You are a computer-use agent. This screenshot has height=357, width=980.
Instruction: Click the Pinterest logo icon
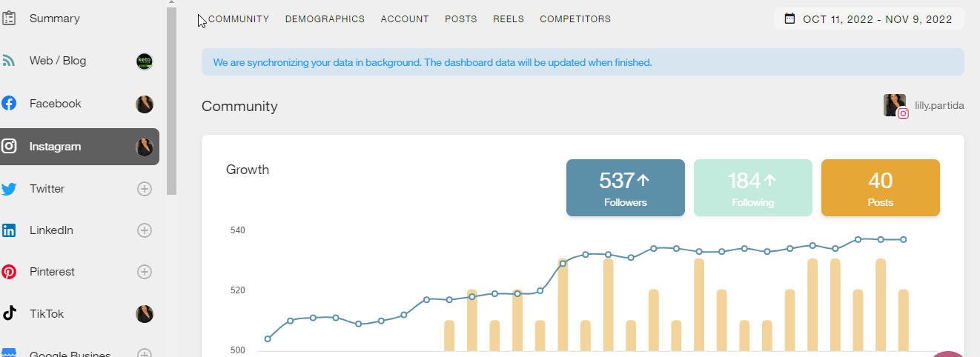(x=9, y=272)
